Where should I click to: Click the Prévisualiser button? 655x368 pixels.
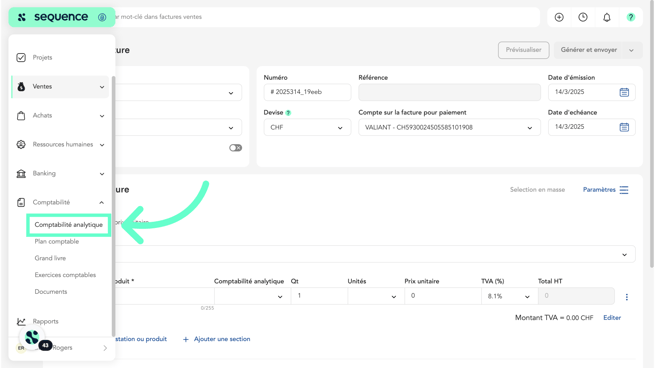tap(523, 50)
